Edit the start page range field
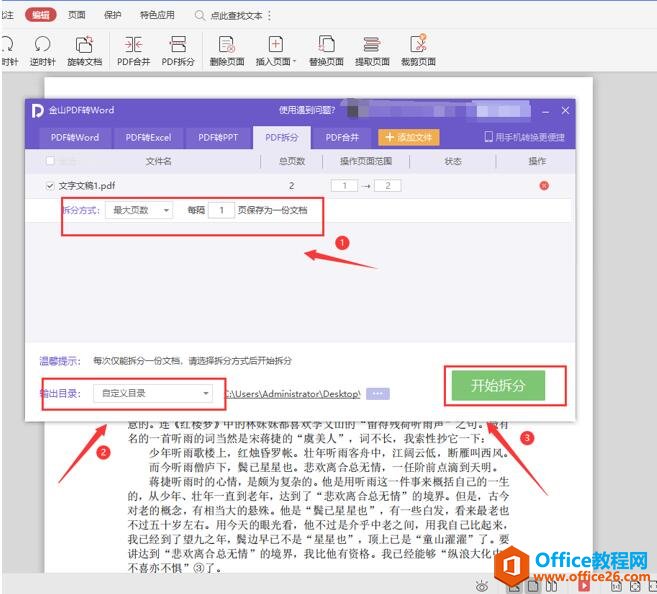 (x=344, y=186)
